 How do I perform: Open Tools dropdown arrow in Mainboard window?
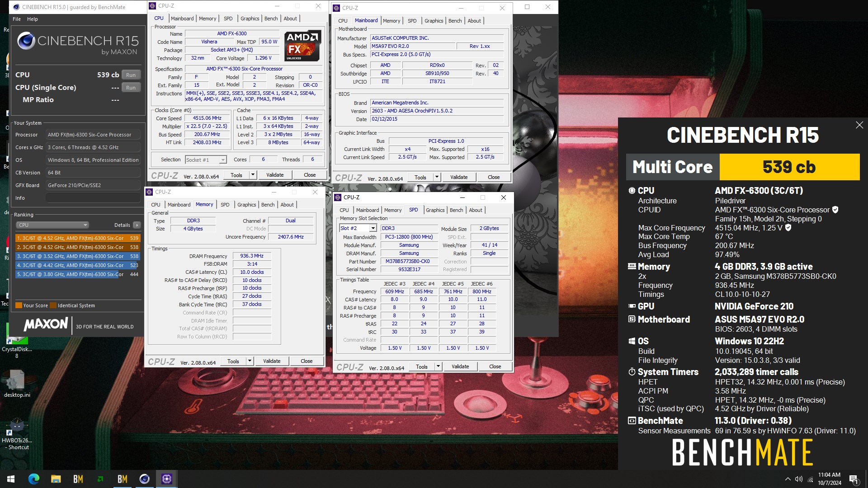(437, 177)
